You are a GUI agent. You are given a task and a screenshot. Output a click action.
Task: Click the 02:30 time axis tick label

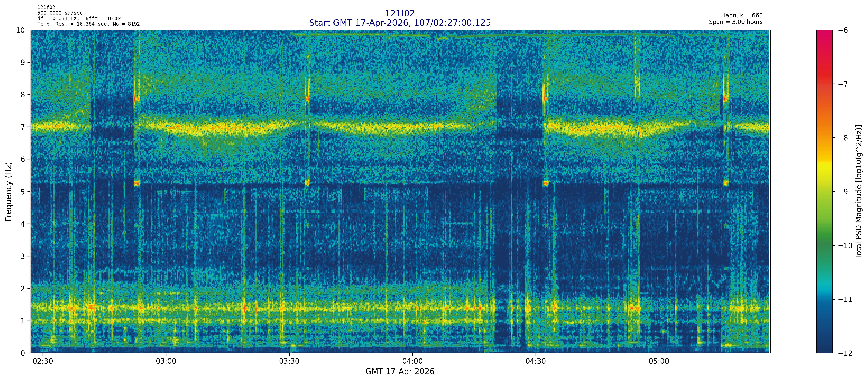(x=42, y=362)
